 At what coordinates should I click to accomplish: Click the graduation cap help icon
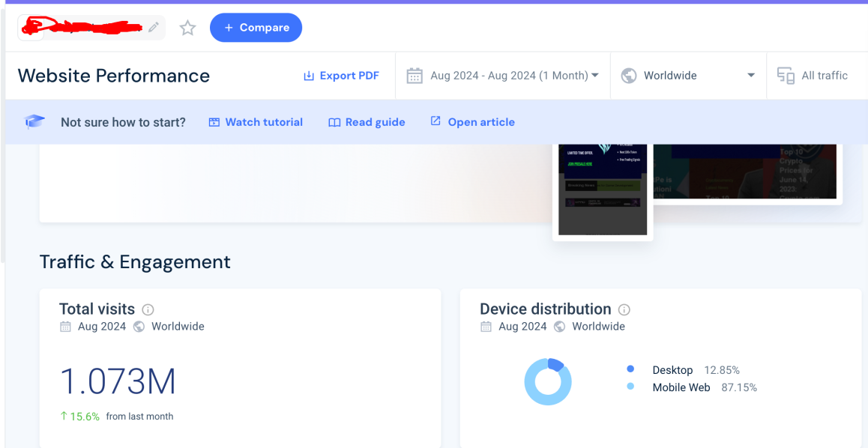coord(34,121)
